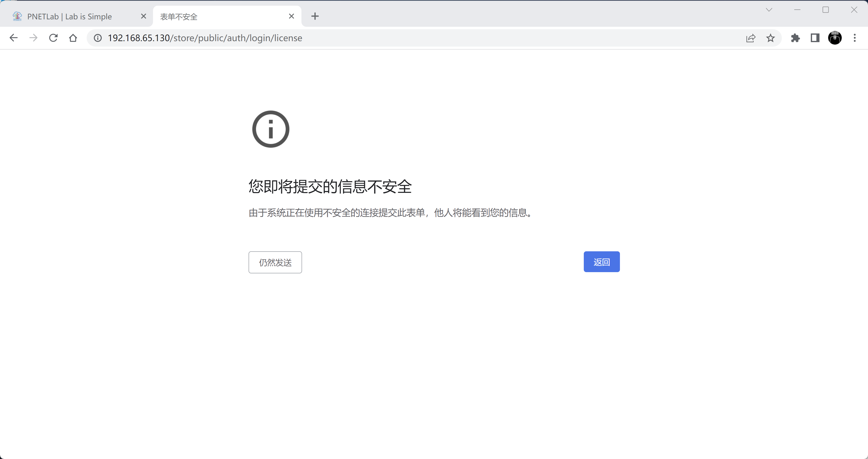
Task: Click the 仍然发送 button
Action: click(x=275, y=262)
